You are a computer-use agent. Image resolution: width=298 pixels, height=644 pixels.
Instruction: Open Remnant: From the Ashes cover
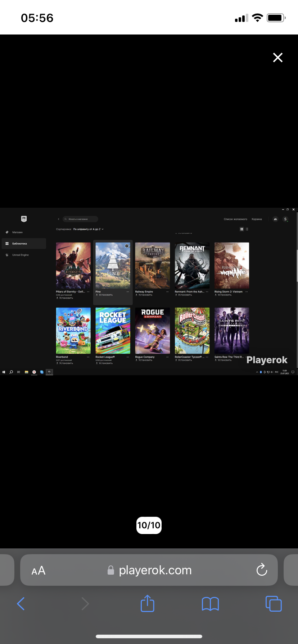192,265
